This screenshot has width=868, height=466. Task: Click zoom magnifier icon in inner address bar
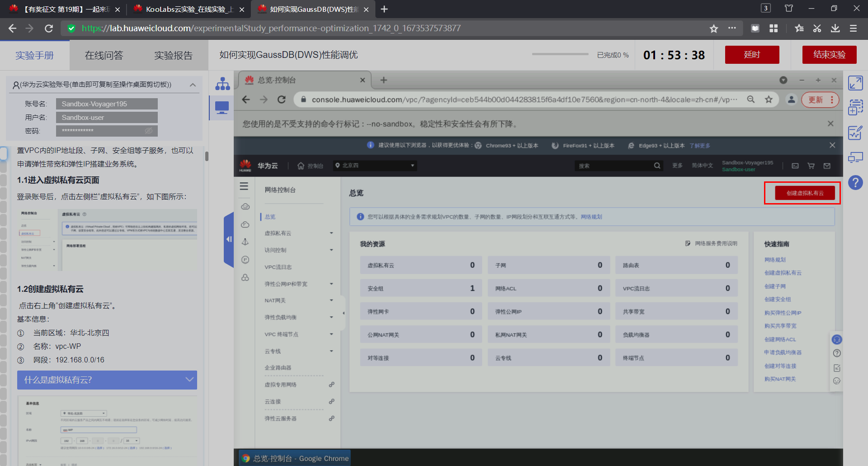pos(751,100)
